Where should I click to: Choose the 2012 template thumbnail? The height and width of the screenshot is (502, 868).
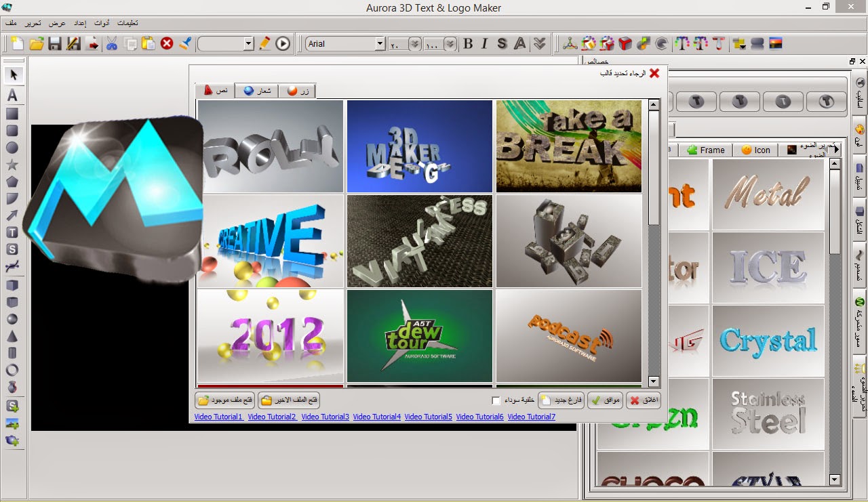click(271, 336)
